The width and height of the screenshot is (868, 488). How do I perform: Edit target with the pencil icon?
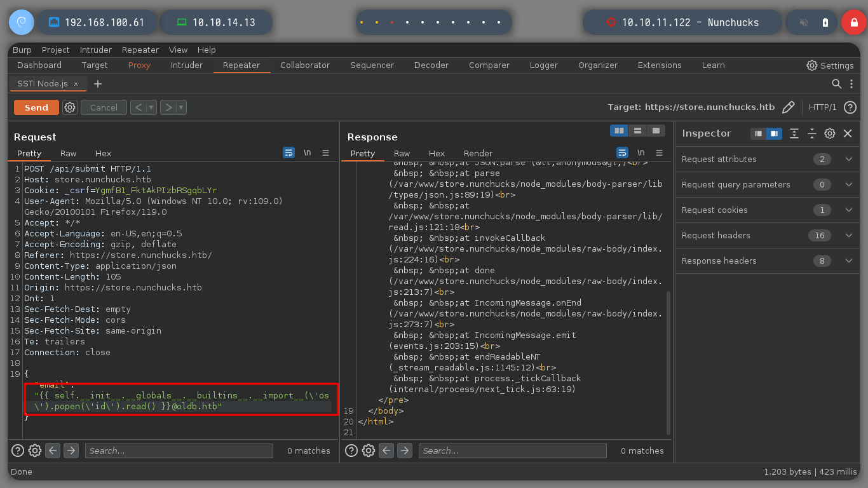click(789, 107)
